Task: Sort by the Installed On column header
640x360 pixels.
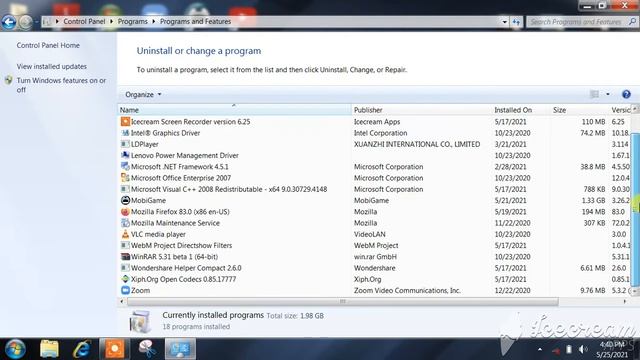Action: pyautogui.click(x=521, y=110)
